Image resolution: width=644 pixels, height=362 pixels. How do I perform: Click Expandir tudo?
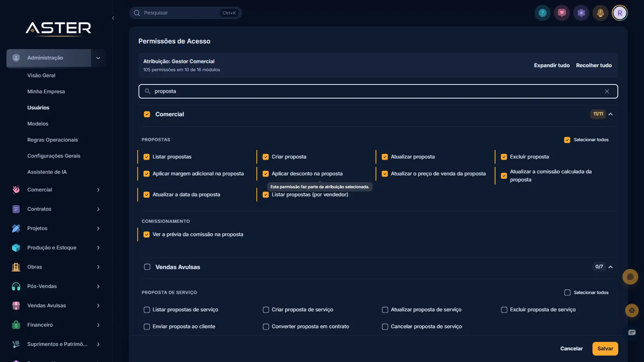tap(552, 66)
